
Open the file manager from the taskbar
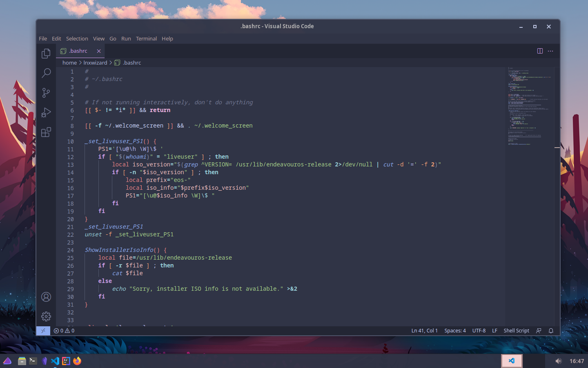pyautogui.click(x=22, y=361)
